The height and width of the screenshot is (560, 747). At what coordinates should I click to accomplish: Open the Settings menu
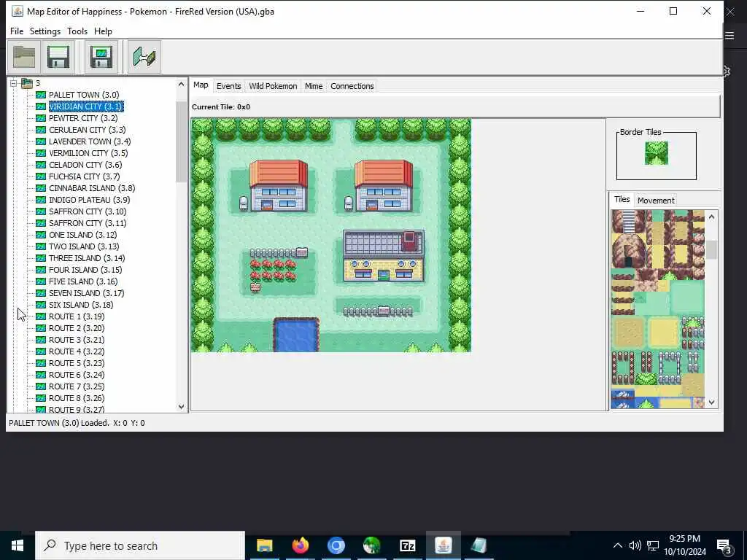pos(44,31)
